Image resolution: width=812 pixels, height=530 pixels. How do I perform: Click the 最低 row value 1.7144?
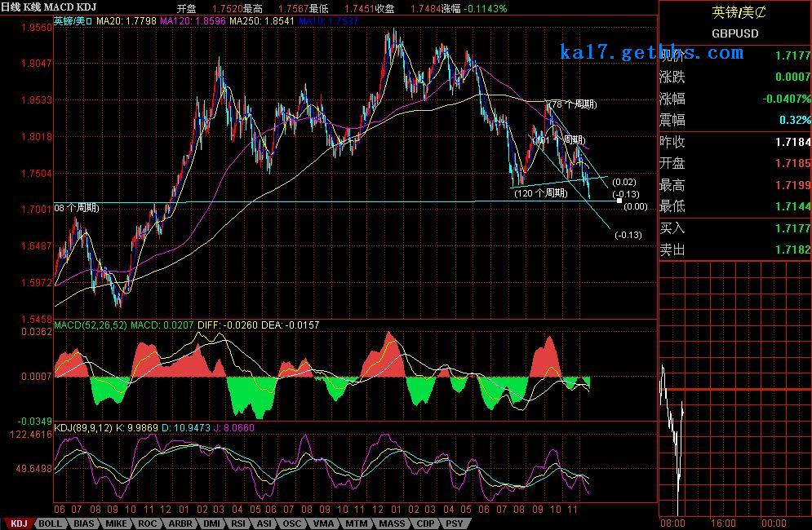[792, 206]
